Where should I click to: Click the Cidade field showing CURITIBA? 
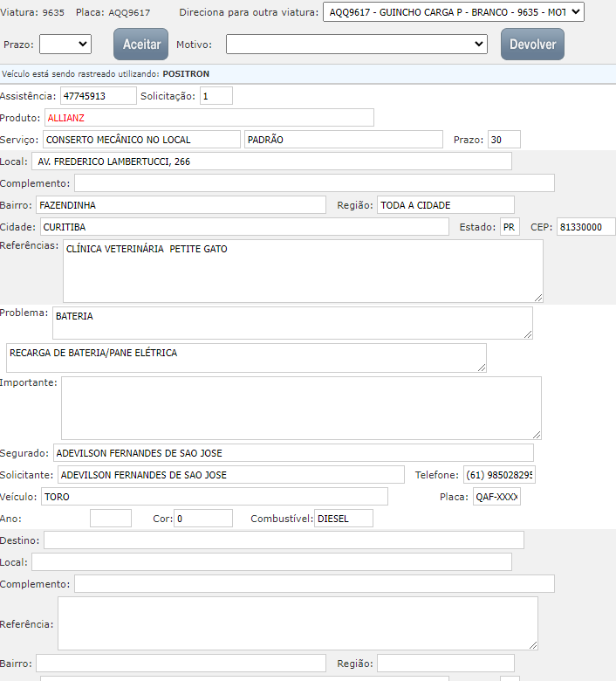pyautogui.click(x=243, y=227)
